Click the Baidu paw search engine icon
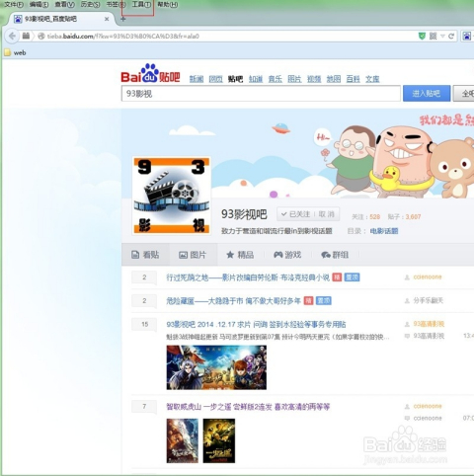Viewport: 474px width, 476px height. tap(467, 36)
